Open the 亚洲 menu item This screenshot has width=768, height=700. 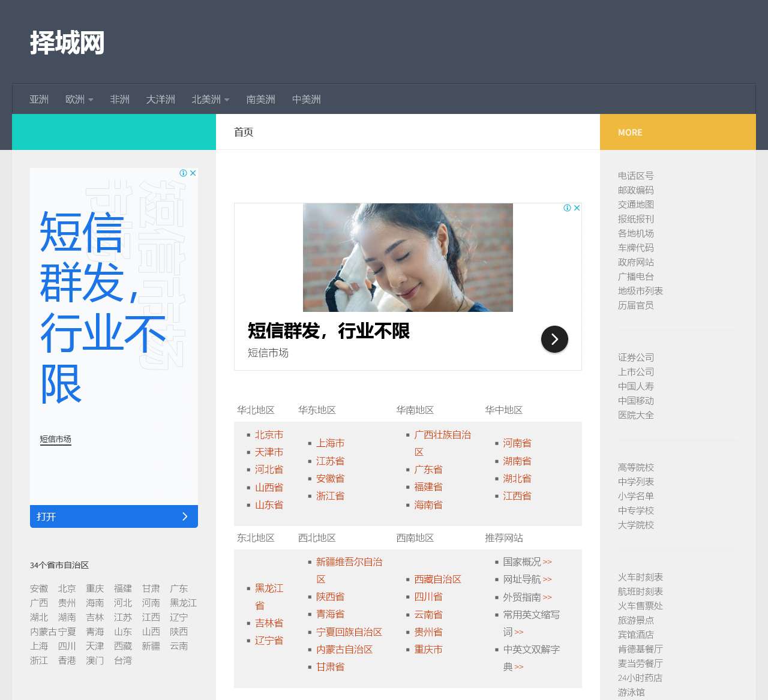(x=39, y=100)
